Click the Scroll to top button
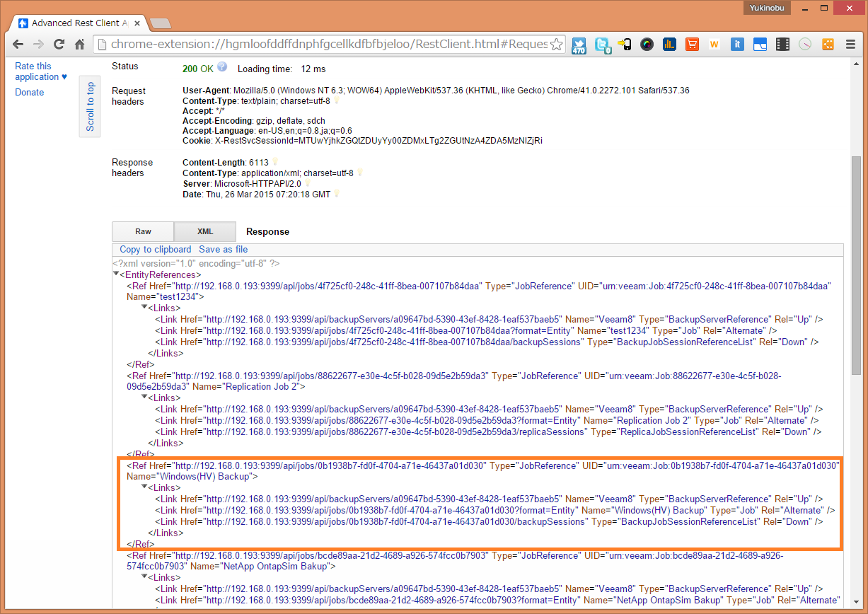The image size is (868, 614). click(90, 107)
